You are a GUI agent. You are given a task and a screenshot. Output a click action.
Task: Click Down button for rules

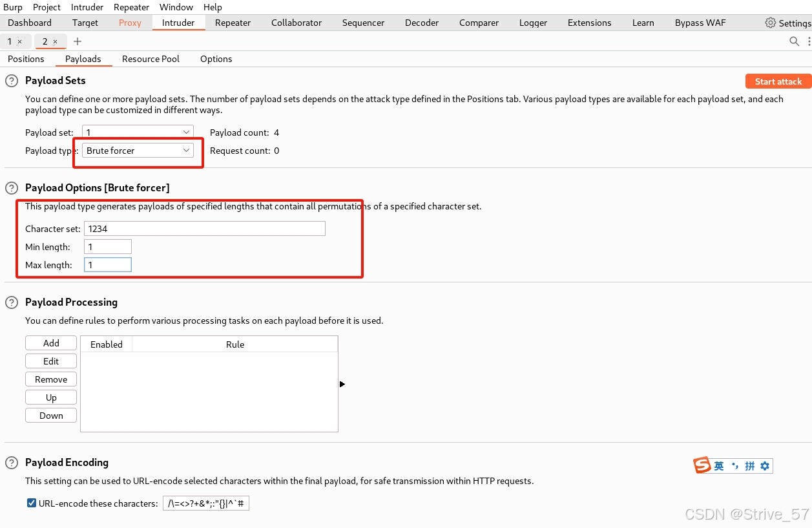pos(51,416)
